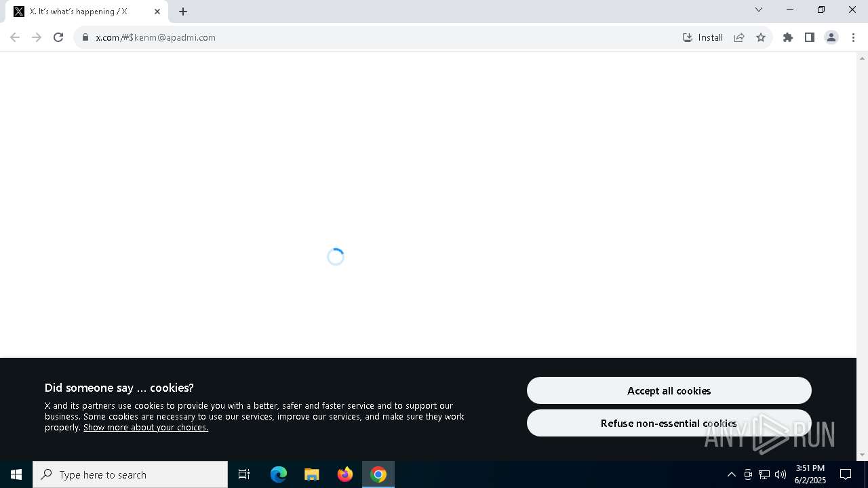Refuse non-essential cookies
Screen dimensions: 868x488
pos(669,423)
